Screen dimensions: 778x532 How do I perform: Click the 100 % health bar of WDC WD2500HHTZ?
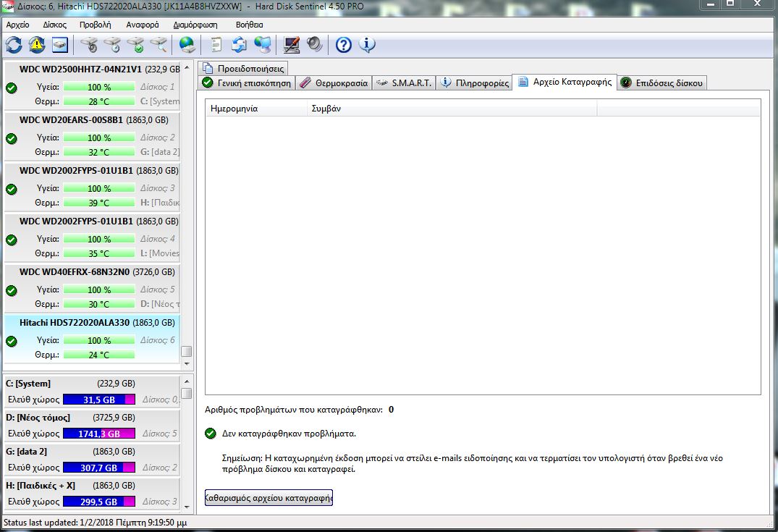coord(98,88)
